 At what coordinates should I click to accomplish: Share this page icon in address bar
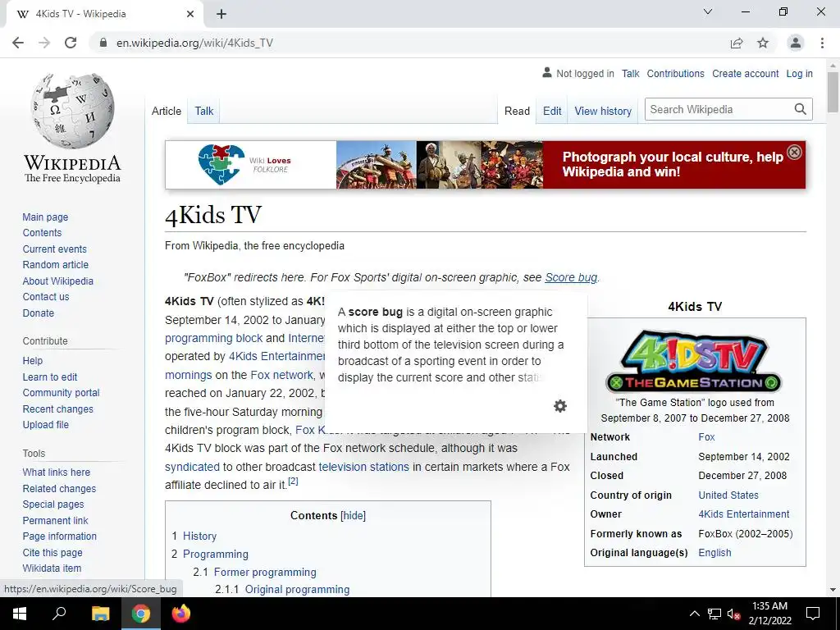pos(737,43)
